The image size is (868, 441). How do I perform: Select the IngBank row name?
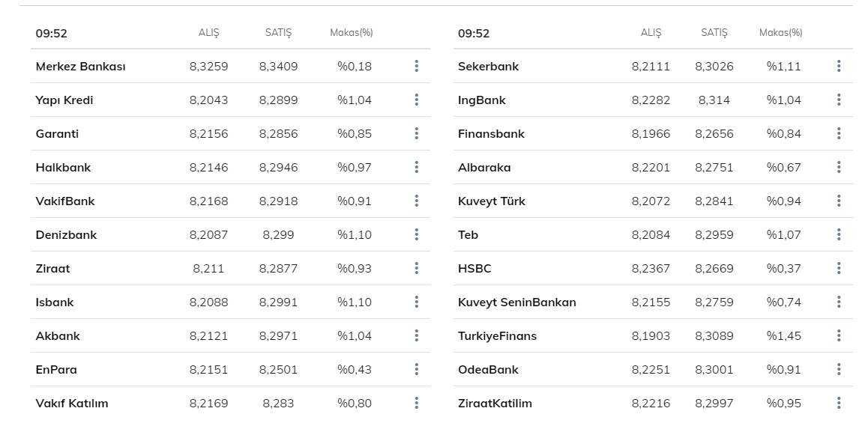coord(481,100)
